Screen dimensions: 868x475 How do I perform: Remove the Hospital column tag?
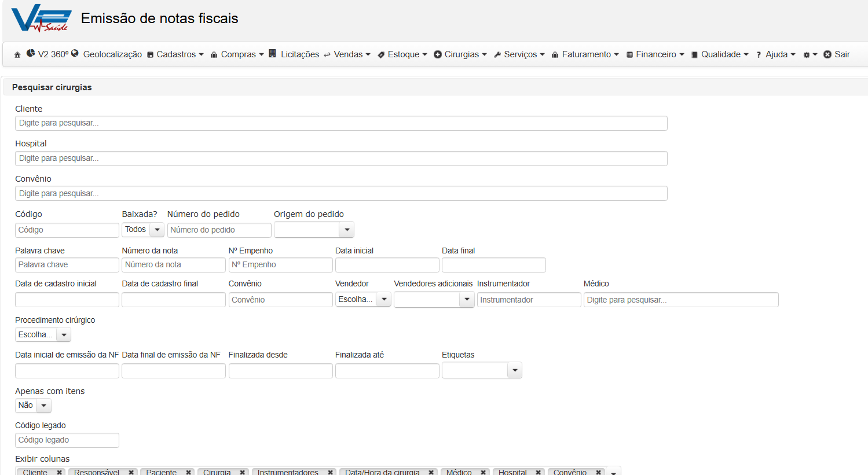[539, 472]
